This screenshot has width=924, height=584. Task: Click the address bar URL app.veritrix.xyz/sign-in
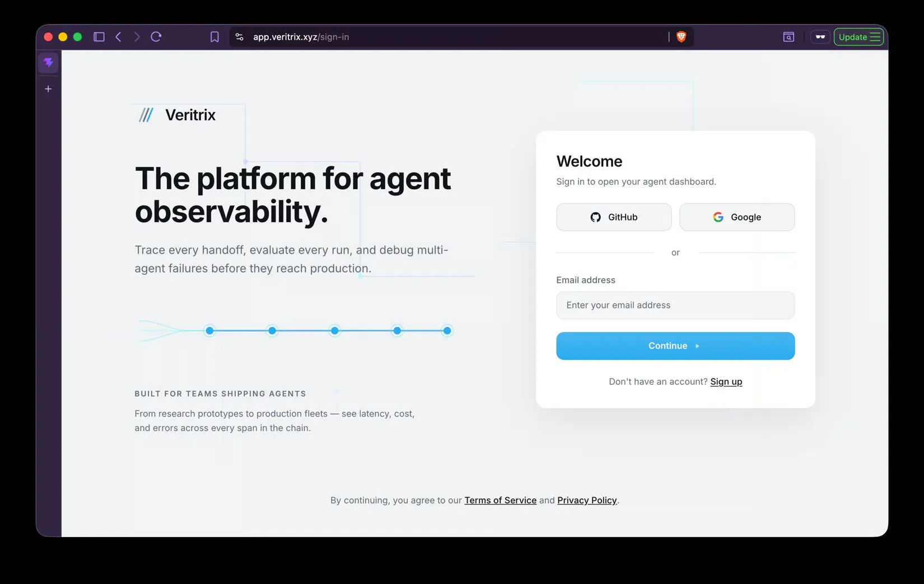(x=301, y=37)
